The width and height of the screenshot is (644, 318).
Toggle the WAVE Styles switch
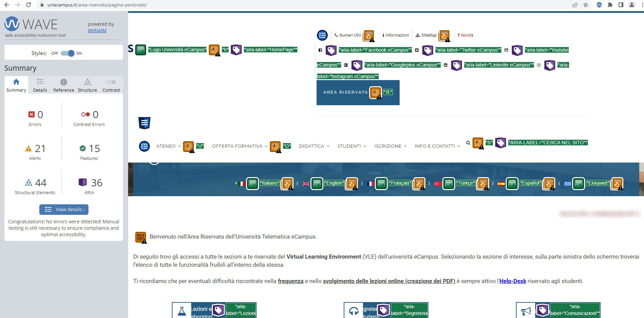pos(67,53)
